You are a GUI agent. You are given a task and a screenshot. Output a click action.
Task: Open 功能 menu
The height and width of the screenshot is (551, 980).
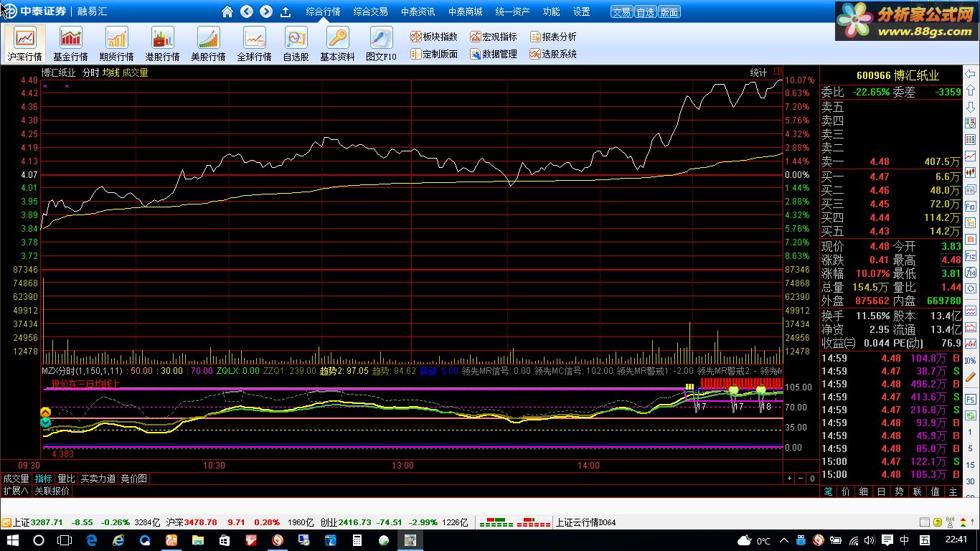pos(551,11)
